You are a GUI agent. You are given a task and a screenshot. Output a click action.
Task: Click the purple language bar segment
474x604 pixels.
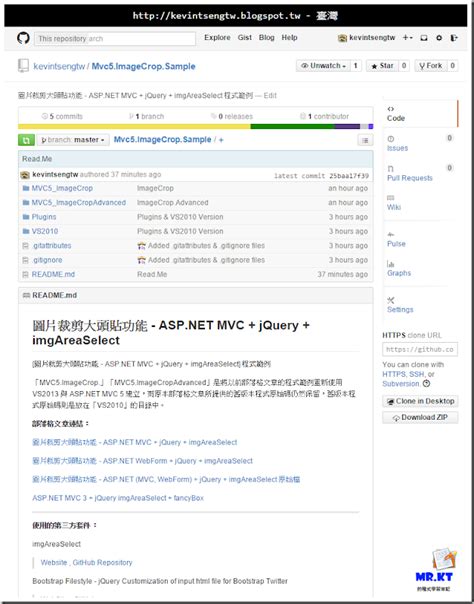347,126
